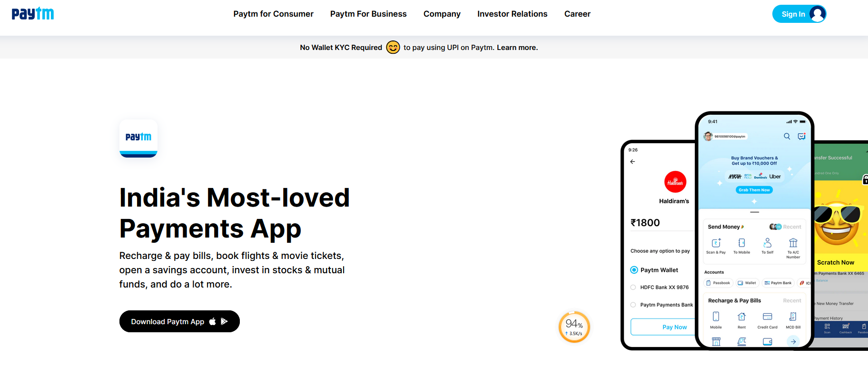868x387 pixels.
Task: Select the HDFC Bank XX 9876 radio option
Action: pos(633,288)
